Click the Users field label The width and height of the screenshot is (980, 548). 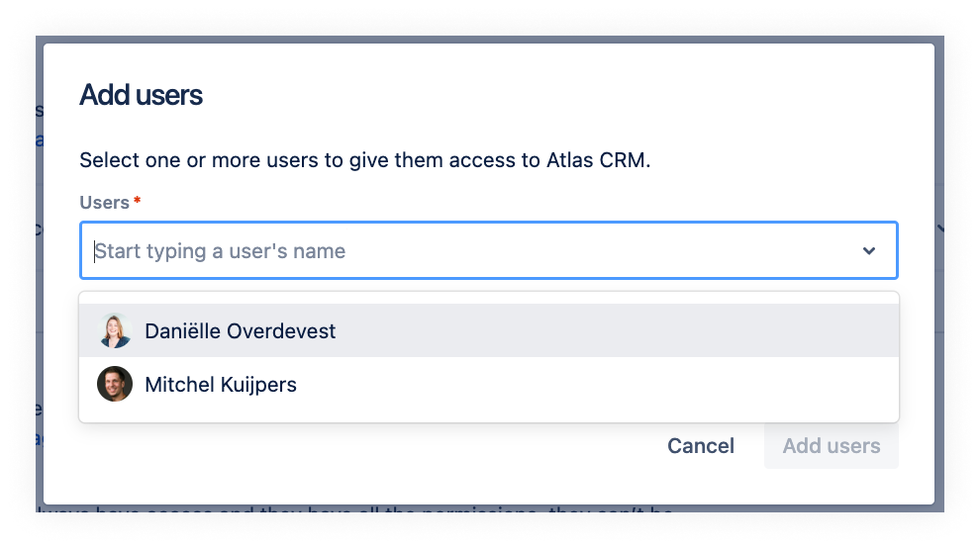(x=104, y=203)
